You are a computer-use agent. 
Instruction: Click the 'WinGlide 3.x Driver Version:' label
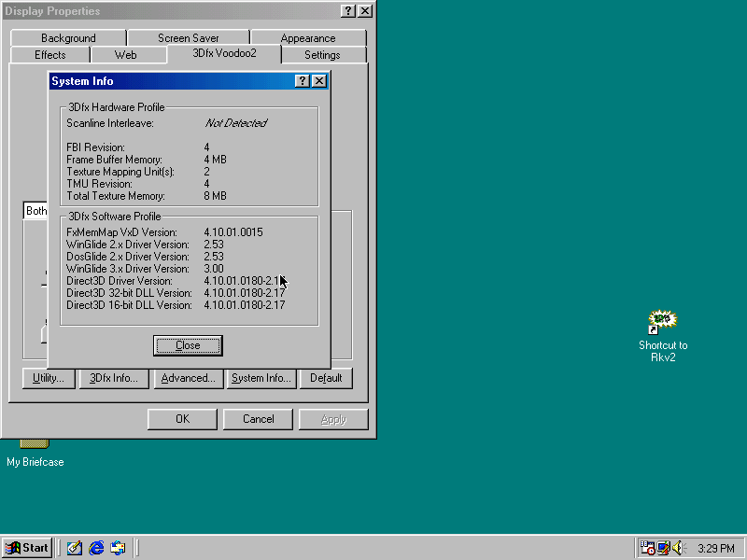[x=128, y=269]
